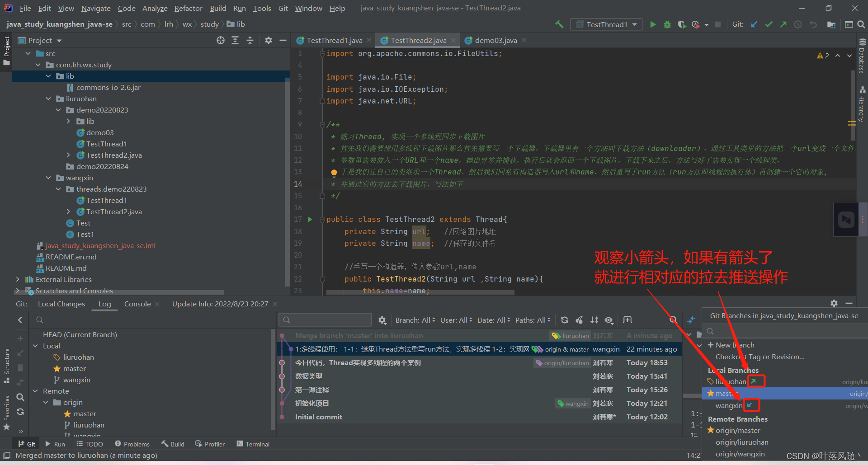
Task: Open Git tool window options gear
Action: [834, 303]
